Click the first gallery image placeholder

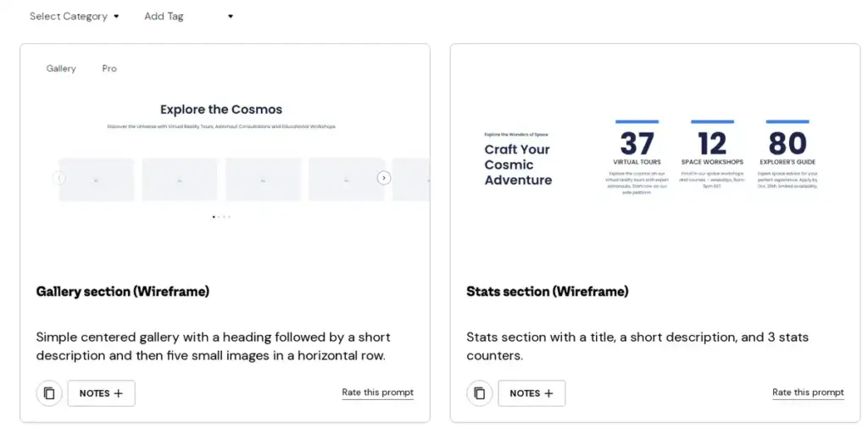(x=97, y=180)
